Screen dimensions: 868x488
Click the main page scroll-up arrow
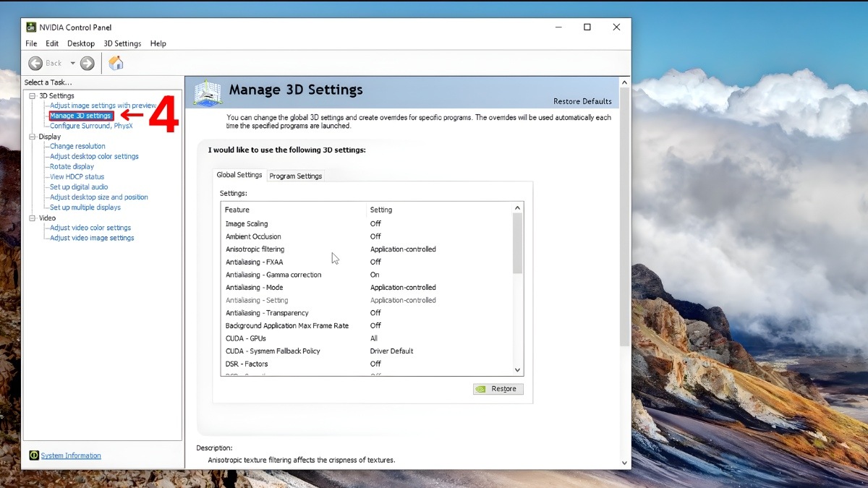point(625,82)
